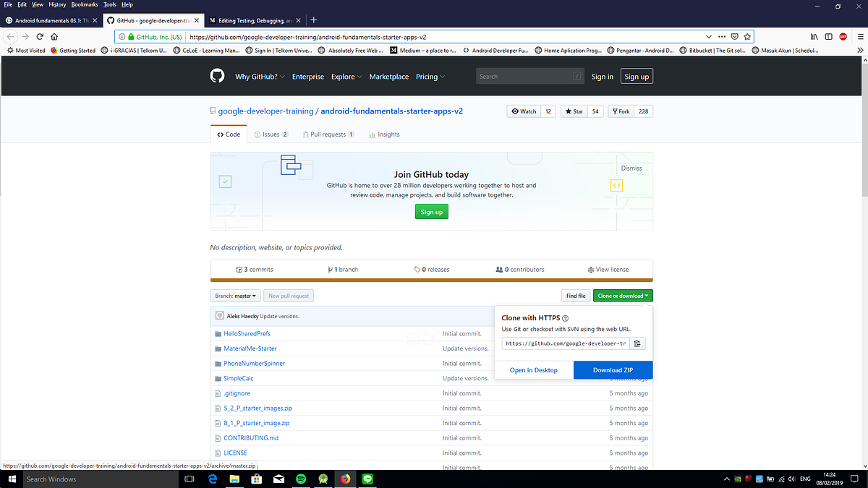The width and height of the screenshot is (868, 488).
Task: Open the Adblock Plus icon menu
Action: pos(842,35)
